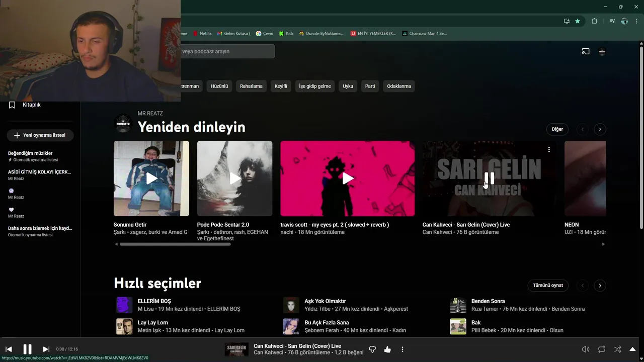Click right arrow of carousel scrollbar
Image resolution: width=644 pixels, height=362 pixels.
(x=603, y=244)
